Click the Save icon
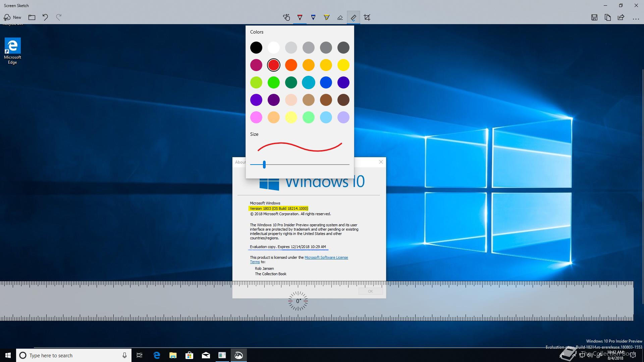The image size is (644, 362). (594, 17)
